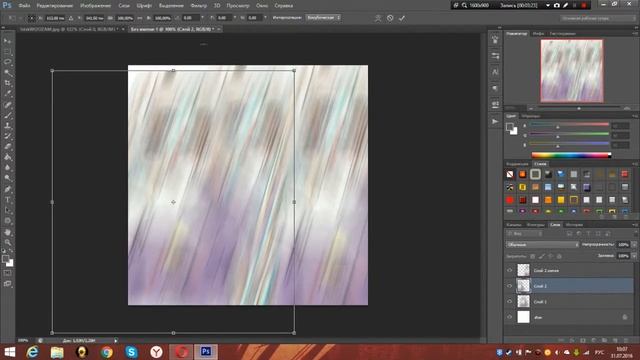Select the Hand tool

click(x=7, y=232)
